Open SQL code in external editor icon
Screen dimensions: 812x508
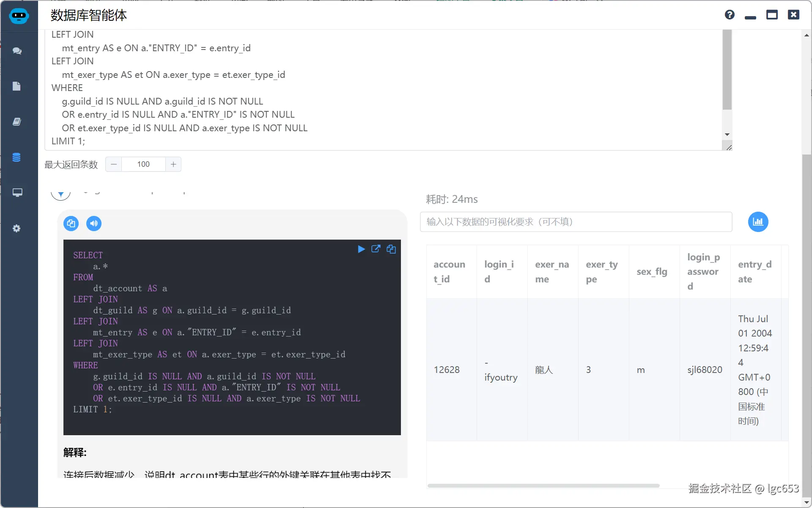click(x=376, y=249)
